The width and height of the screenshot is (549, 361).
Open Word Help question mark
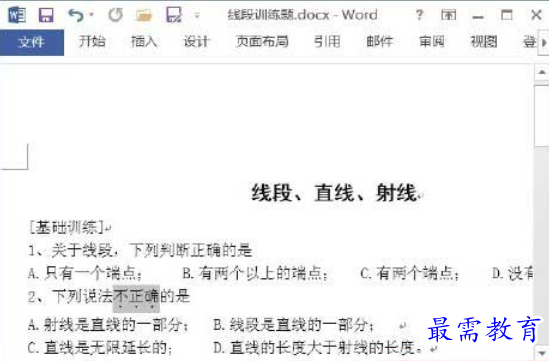point(419,15)
